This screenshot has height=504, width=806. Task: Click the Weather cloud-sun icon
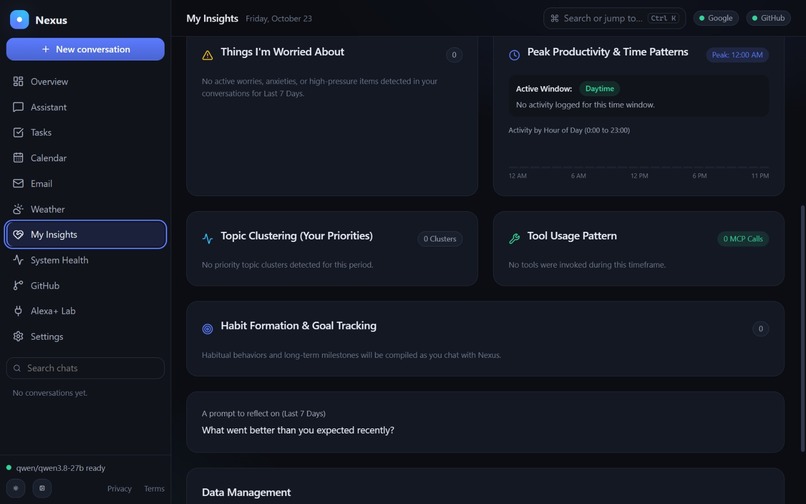[x=18, y=209]
